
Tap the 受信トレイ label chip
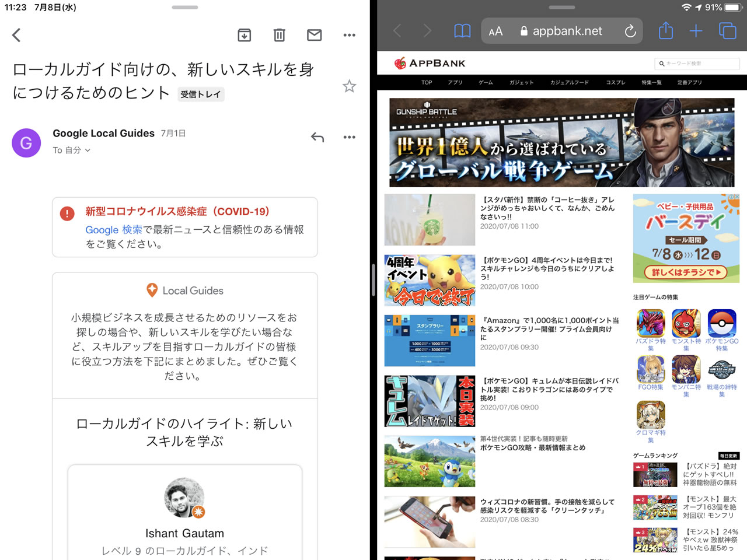tap(201, 94)
